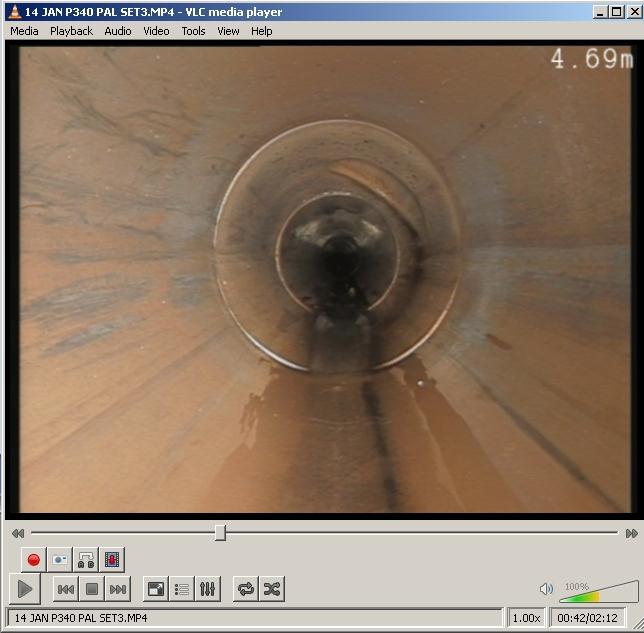Image resolution: width=644 pixels, height=633 pixels.
Task: Mute audio via speaker icon
Action: pos(546,589)
